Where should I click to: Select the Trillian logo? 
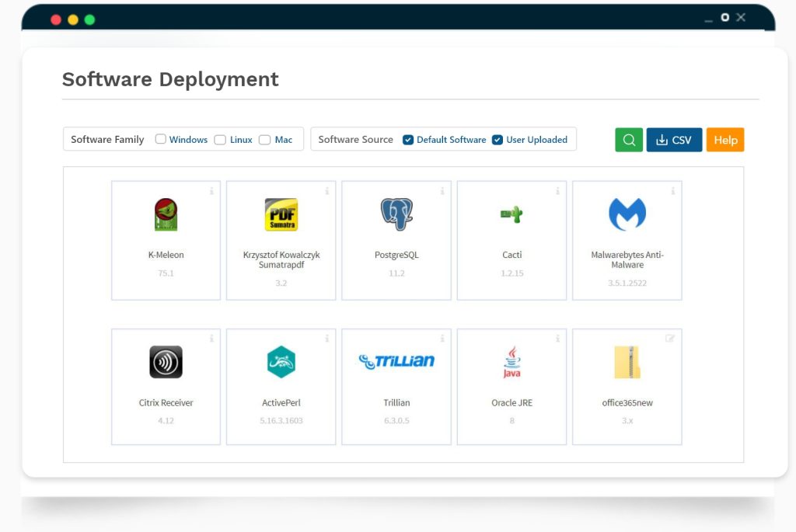pos(396,361)
